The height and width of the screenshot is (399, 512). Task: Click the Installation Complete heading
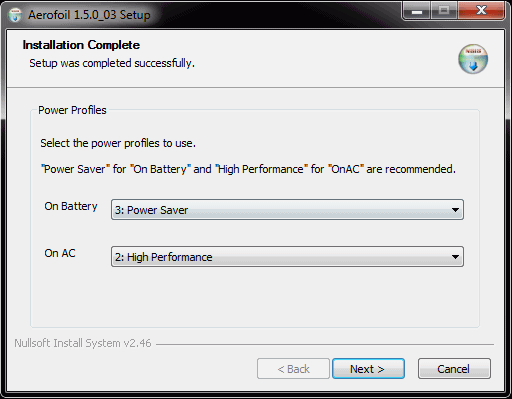coord(81,45)
